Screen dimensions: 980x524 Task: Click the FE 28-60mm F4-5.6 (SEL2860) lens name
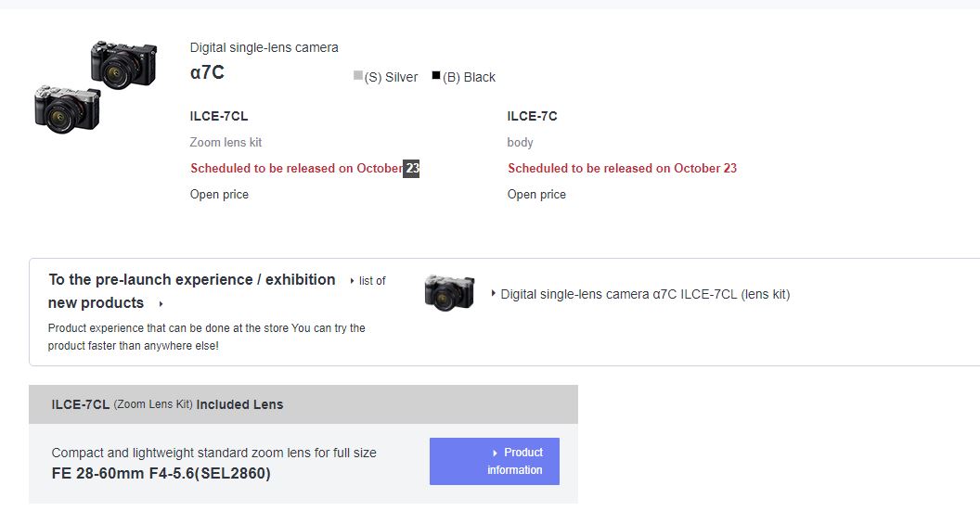[161, 474]
